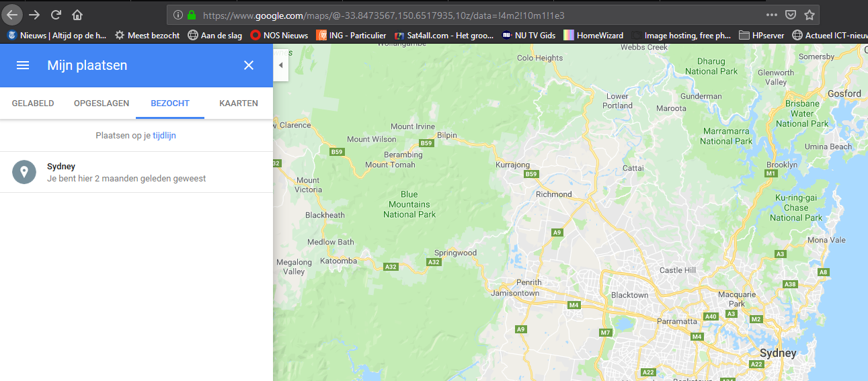
Task: Bookmark this page with the star
Action: point(810,15)
